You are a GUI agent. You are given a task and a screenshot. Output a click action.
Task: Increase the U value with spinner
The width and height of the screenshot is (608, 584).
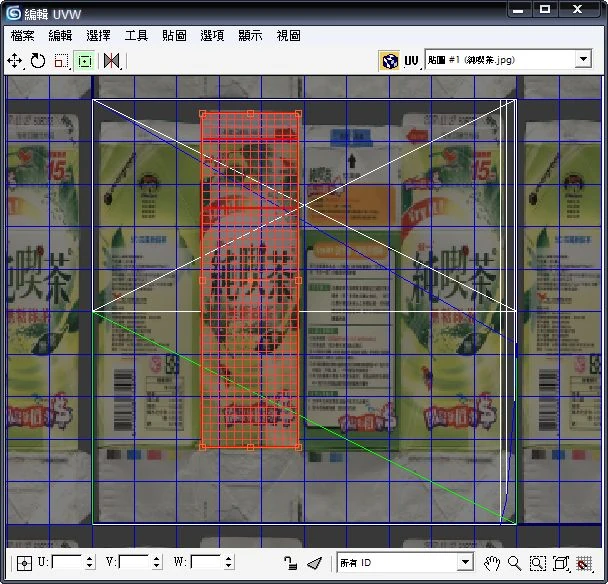pos(90,558)
